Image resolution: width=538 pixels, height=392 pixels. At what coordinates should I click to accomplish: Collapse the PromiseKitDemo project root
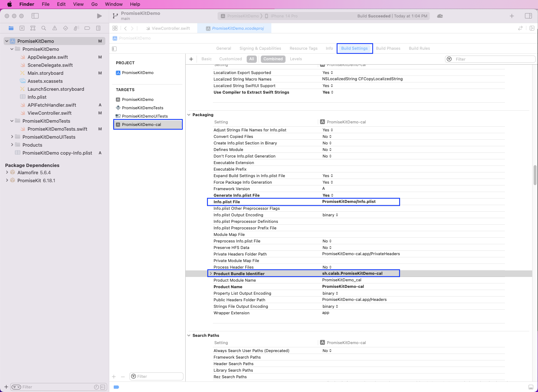pos(7,41)
